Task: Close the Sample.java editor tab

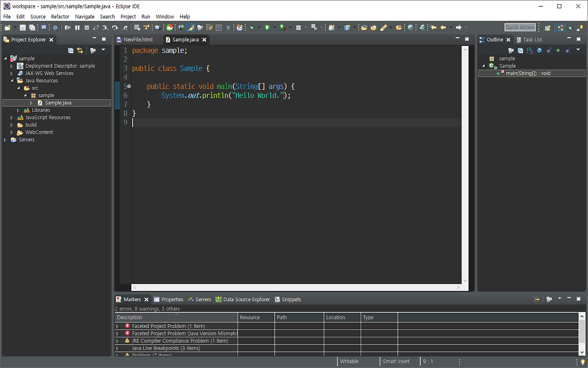Action: [204, 40]
